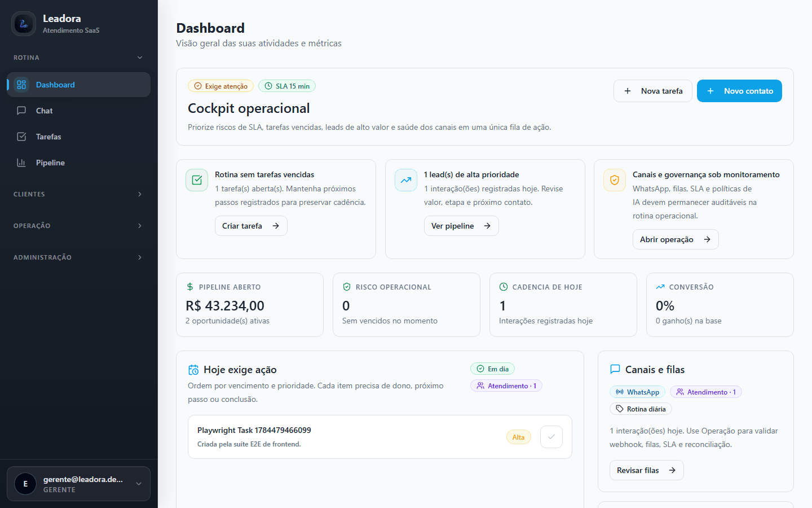
Task: Click the arrow icon in Revisar filas button
Action: pos(672,470)
